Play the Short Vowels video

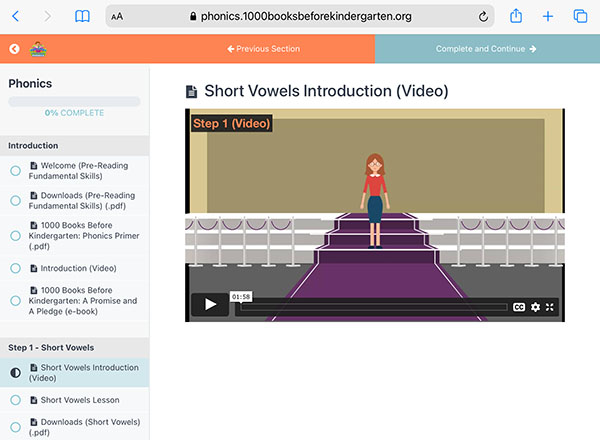tap(210, 305)
